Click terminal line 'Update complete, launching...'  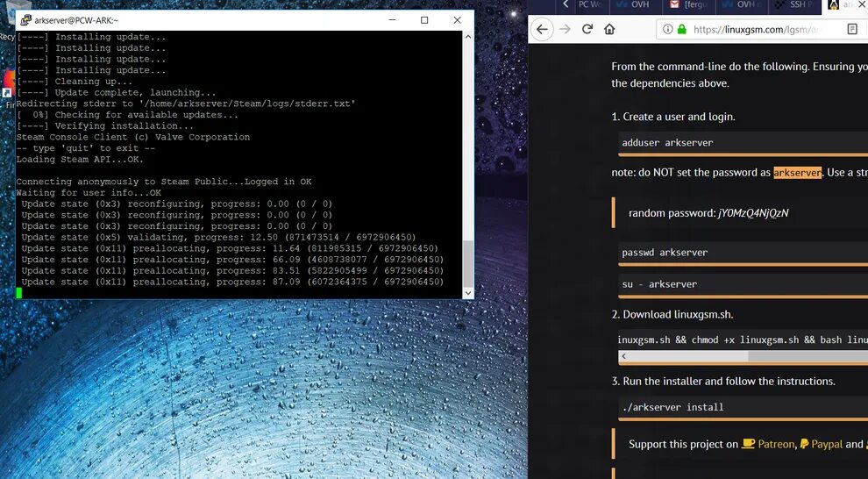tap(117, 92)
